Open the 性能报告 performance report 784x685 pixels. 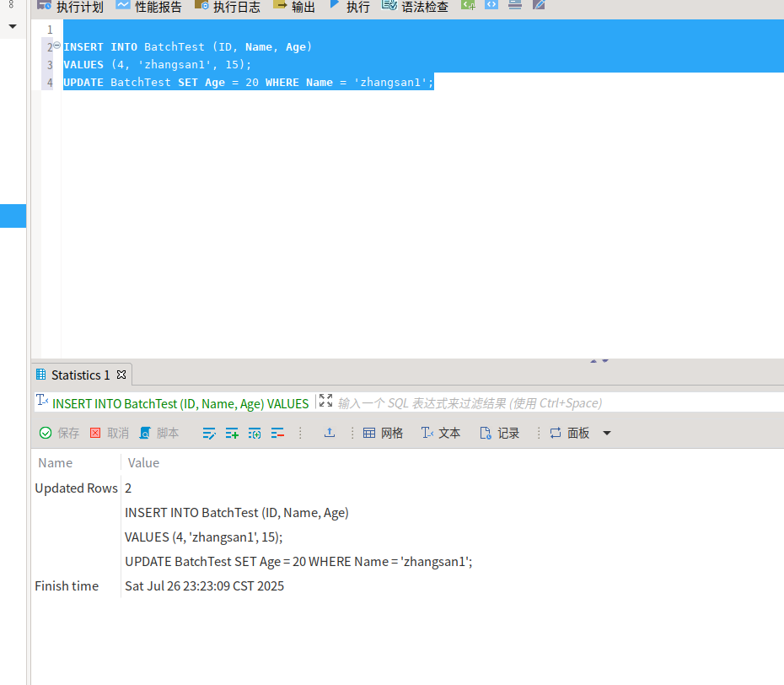pyautogui.click(x=148, y=7)
